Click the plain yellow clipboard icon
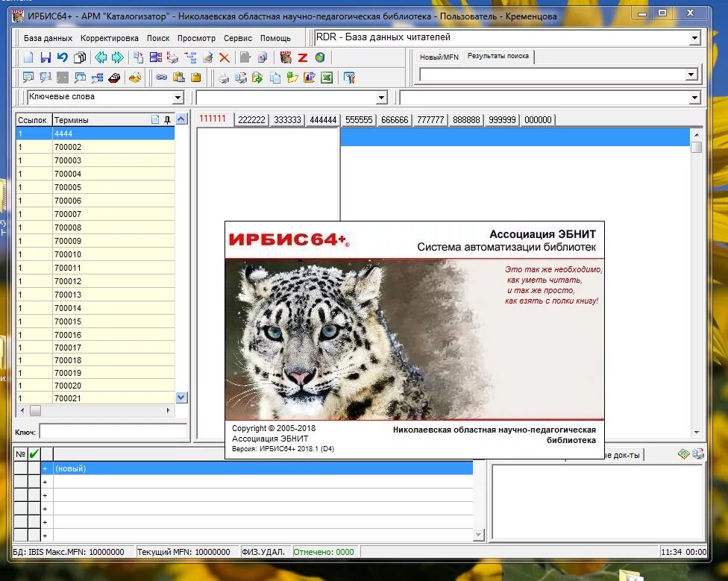 (x=196, y=78)
